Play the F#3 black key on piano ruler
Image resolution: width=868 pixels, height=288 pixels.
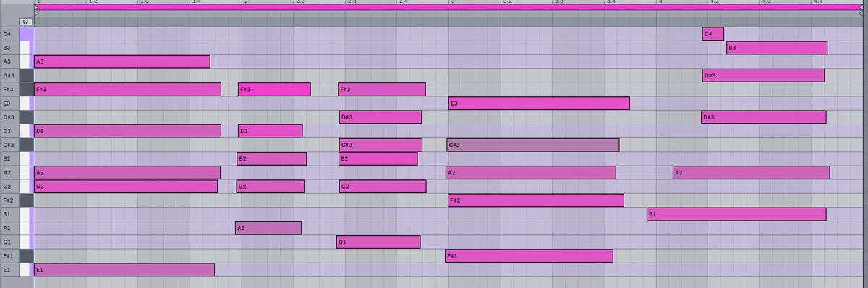[26, 89]
